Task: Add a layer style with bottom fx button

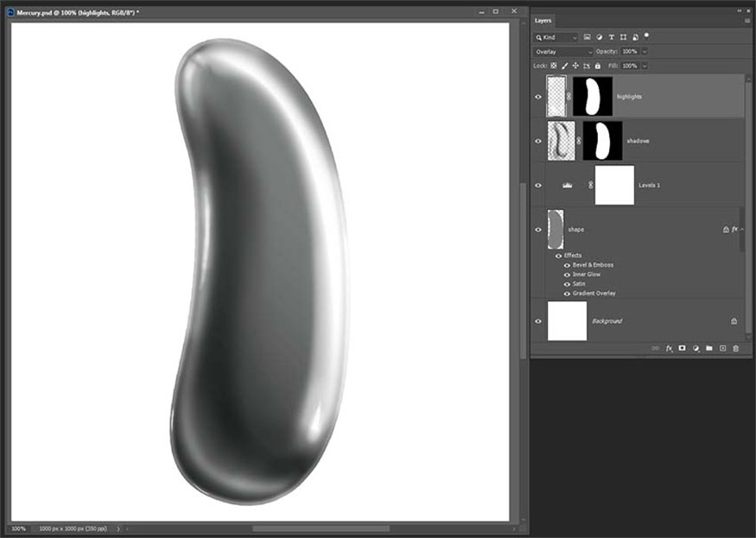Action: point(670,348)
